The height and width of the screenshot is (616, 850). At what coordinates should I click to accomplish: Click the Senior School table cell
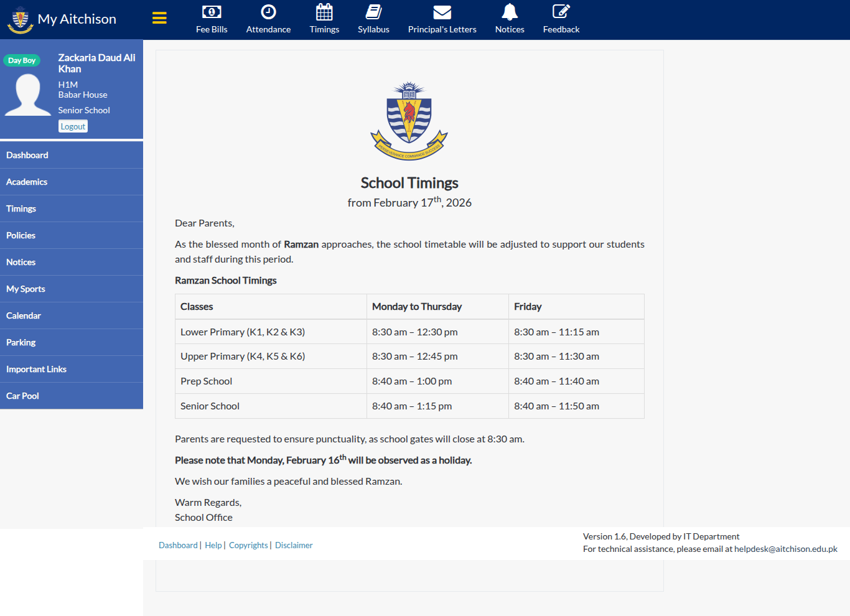point(271,406)
